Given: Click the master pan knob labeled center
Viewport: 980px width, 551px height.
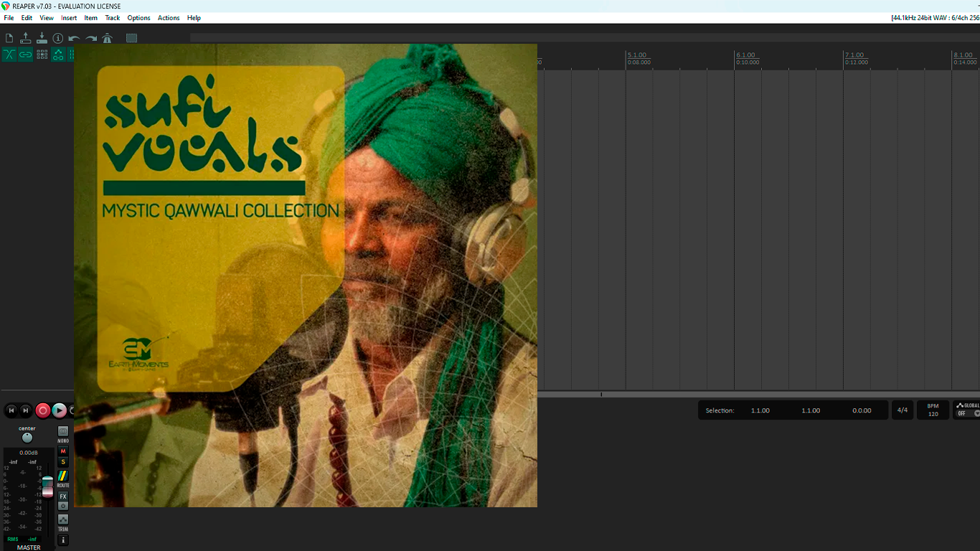Looking at the screenshot, I should tap(27, 438).
